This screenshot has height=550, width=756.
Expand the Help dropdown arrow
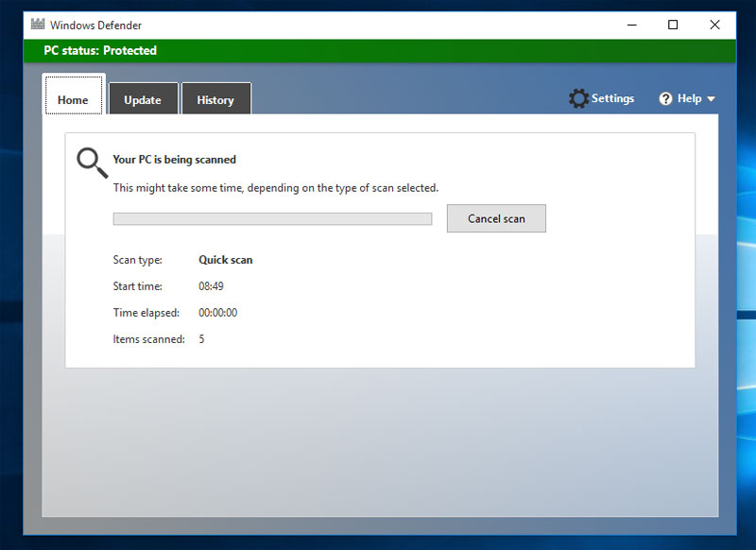coord(712,99)
